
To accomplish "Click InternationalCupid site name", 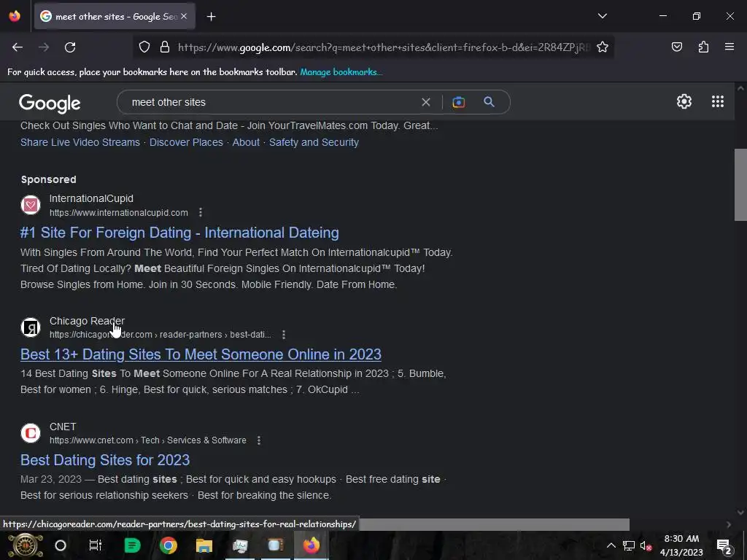I will pyautogui.click(x=91, y=198).
